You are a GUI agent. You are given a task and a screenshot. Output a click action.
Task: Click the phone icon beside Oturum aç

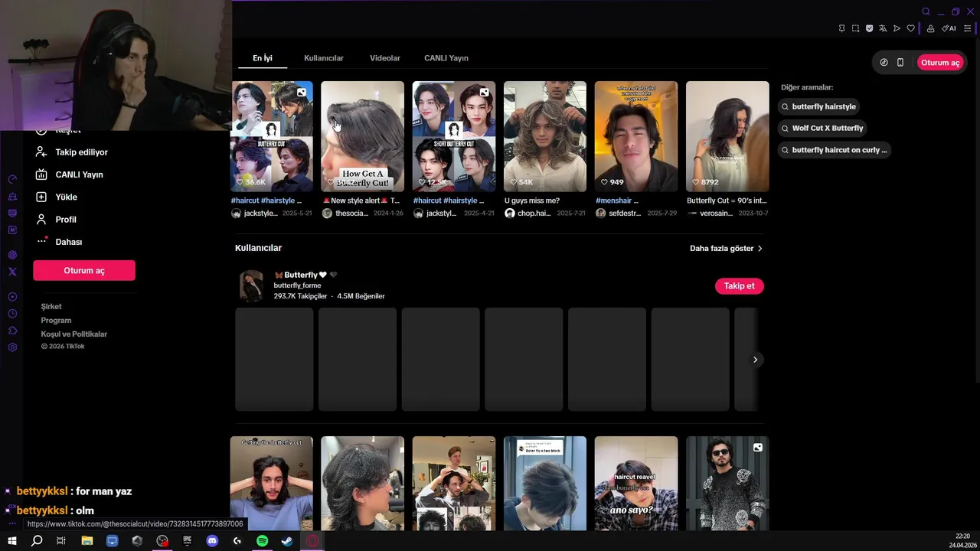coord(900,63)
